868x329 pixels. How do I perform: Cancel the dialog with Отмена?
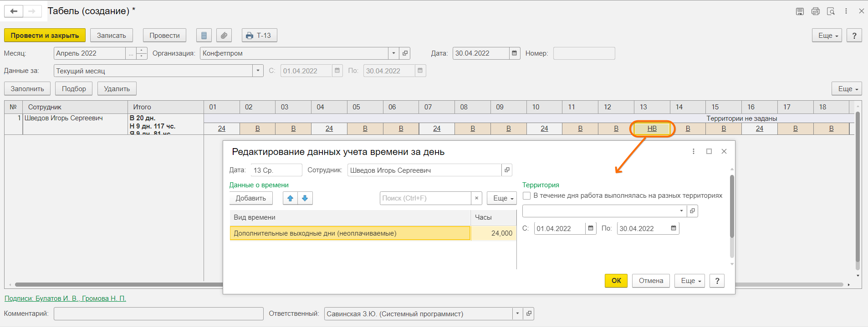pos(651,281)
